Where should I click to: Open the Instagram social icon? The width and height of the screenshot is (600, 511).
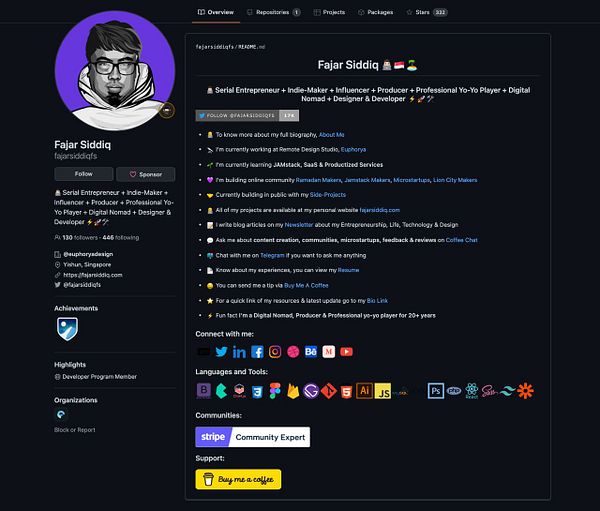point(275,351)
